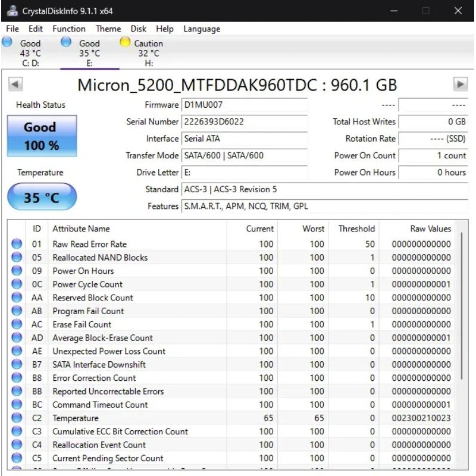Click status orb for Program Fail Count
The height and width of the screenshot is (476, 476).
point(17,311)
